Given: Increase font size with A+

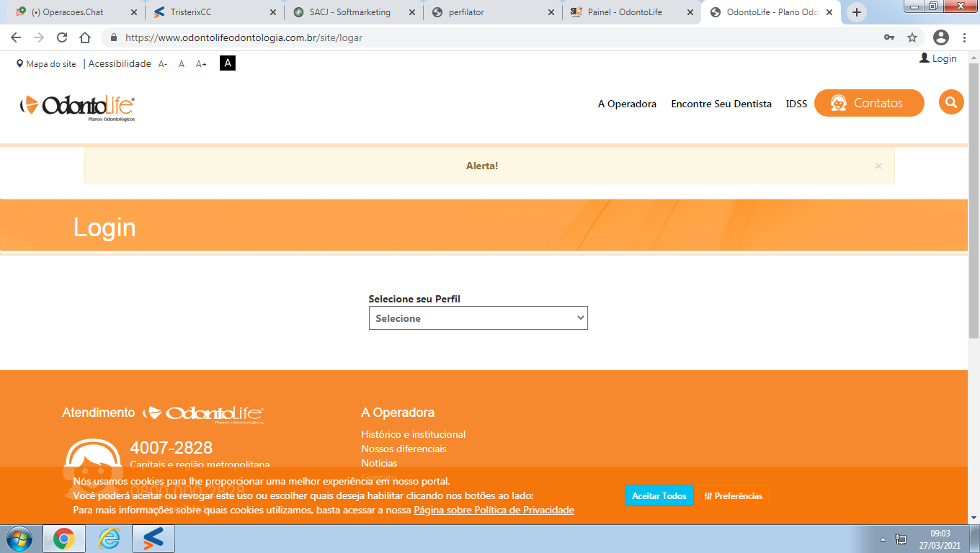Looking at the screenshot, I should [x=201, y=64].
